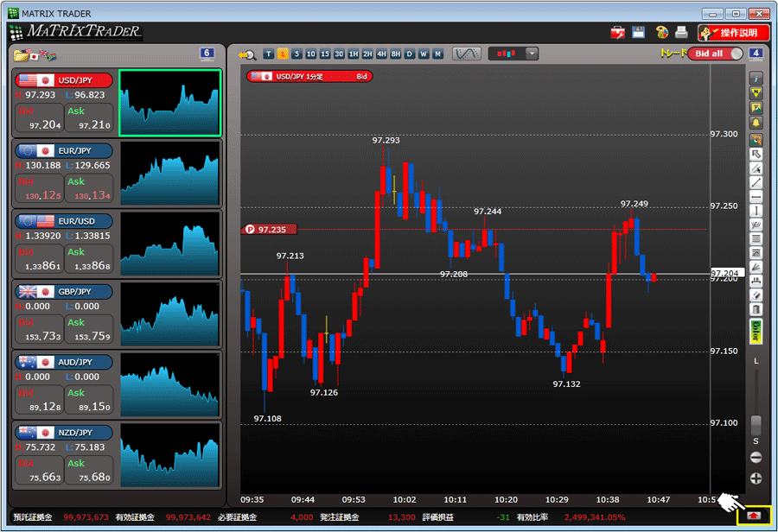Select the 1H timeframe
The height and width of the screenshot is (532, 778).
click(x=354, y=54)
